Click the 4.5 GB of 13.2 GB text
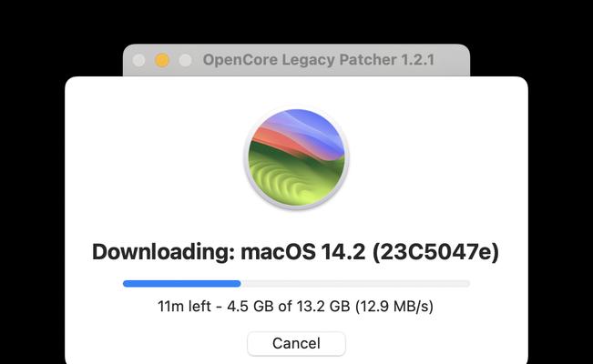Viewport: 593px width, 364px height. click(x=289, y=306)
